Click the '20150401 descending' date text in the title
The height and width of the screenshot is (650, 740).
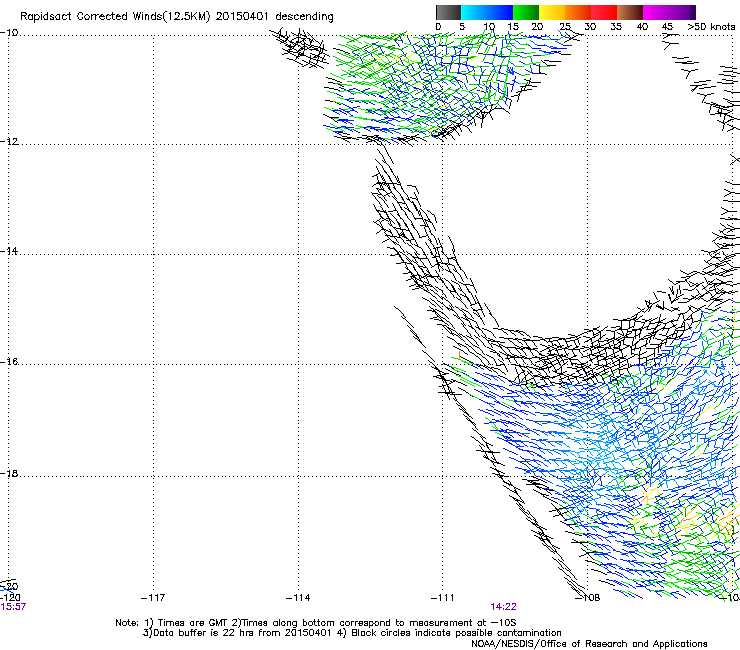275,17
